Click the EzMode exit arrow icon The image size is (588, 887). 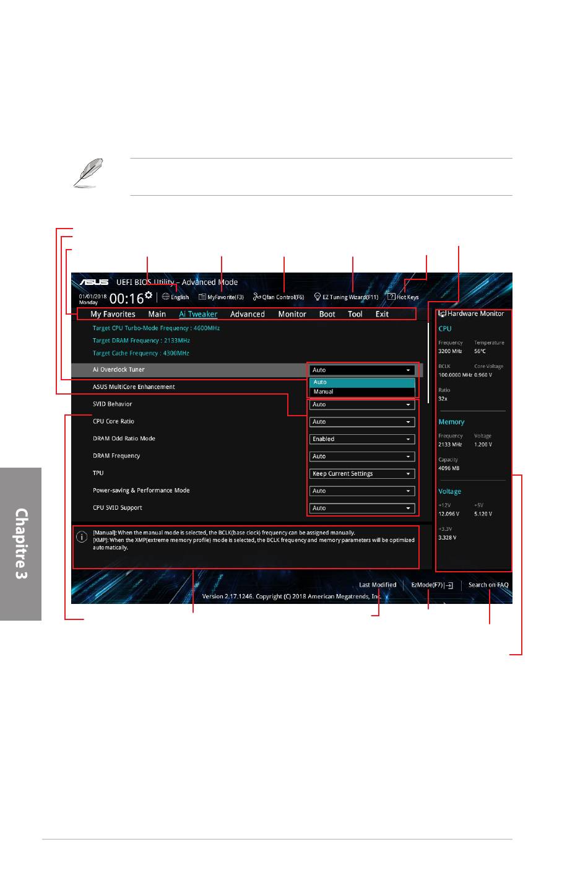pyautogui.click(x=449, y=585)
